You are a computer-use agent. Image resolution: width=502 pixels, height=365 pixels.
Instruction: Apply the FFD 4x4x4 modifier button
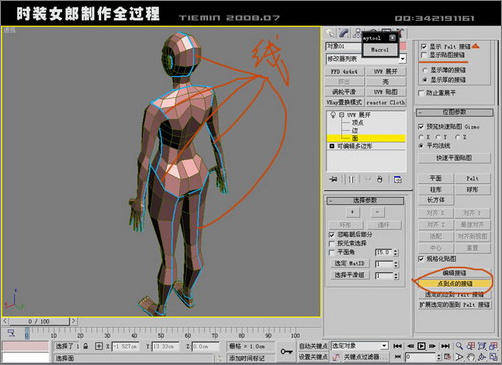point(344,71)
